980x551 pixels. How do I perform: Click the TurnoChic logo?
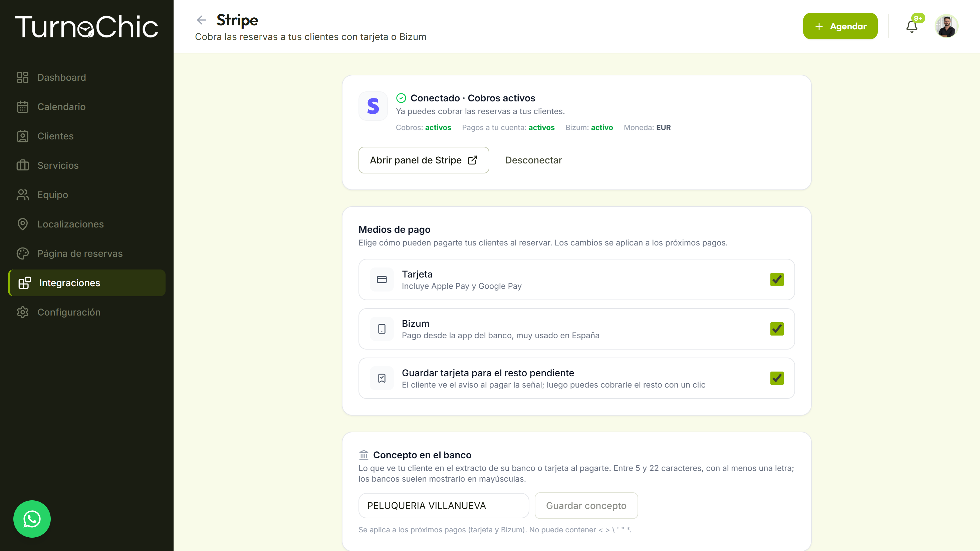86,27
